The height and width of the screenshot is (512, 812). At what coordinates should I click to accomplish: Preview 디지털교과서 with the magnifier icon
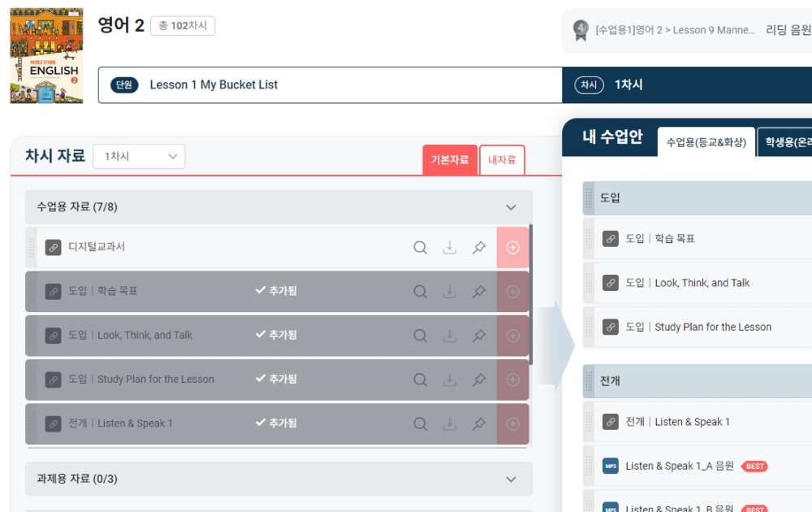(420, 248)
